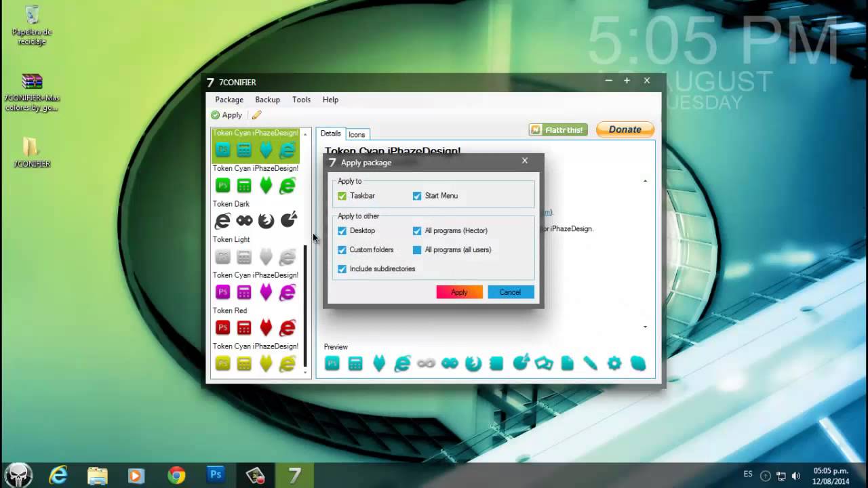Click the gray infinity icon in Preview

click(x=426, y=363)
